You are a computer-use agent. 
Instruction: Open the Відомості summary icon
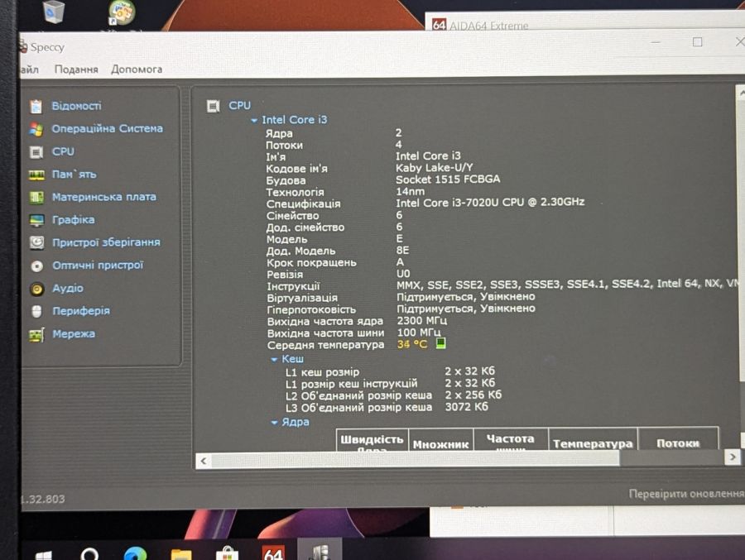pos(36,107)
